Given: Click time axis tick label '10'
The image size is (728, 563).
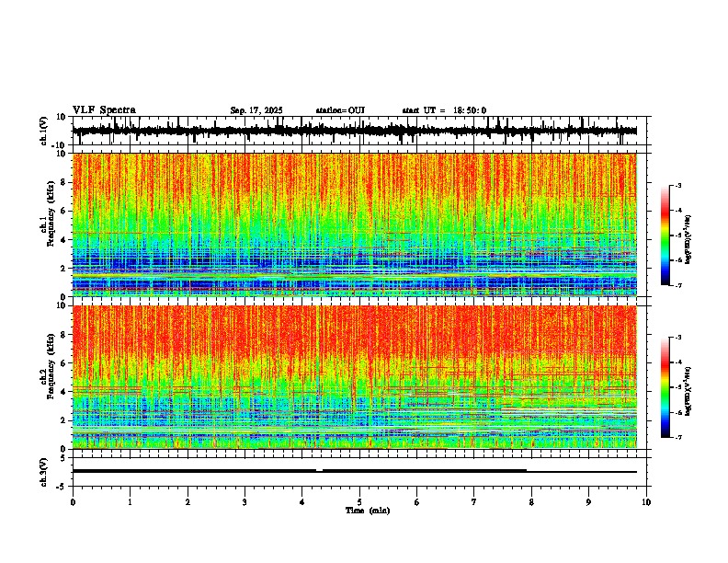Looking at the screenshot, I should pyautogui.click(x=646, y=502).
